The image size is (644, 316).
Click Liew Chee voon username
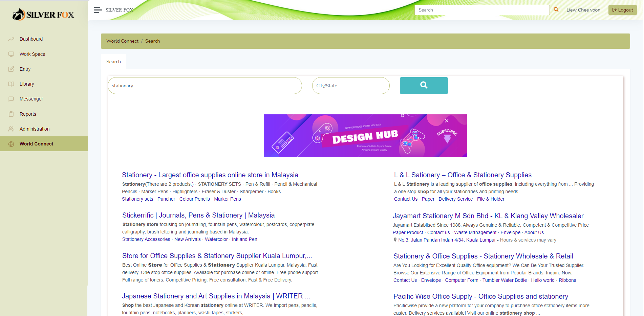pyautogui.click(x=583, y=10)
